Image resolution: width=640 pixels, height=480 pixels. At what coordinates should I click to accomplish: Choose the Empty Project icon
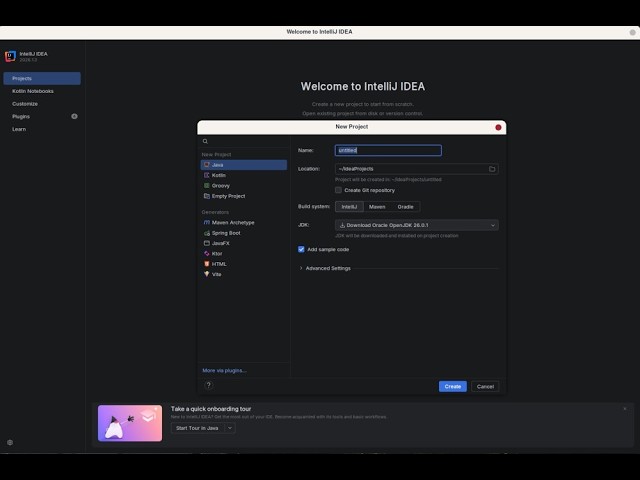point(207,196)
